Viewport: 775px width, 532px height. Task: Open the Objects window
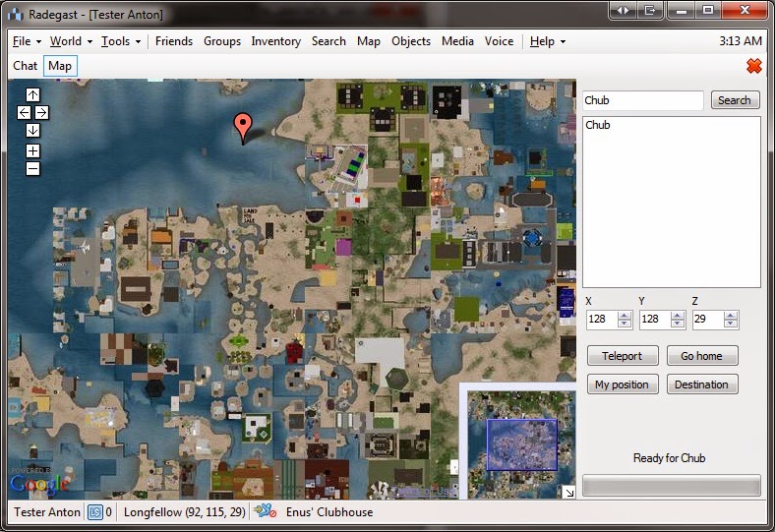pyautogui.click(x=411, y=41)
